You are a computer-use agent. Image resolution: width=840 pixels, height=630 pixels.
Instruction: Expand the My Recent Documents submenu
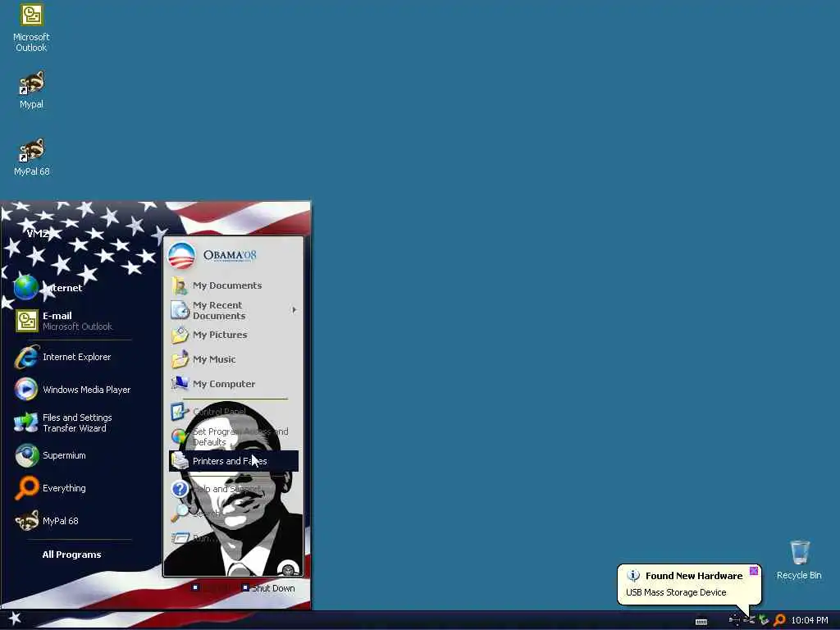[x=234, y=310]
